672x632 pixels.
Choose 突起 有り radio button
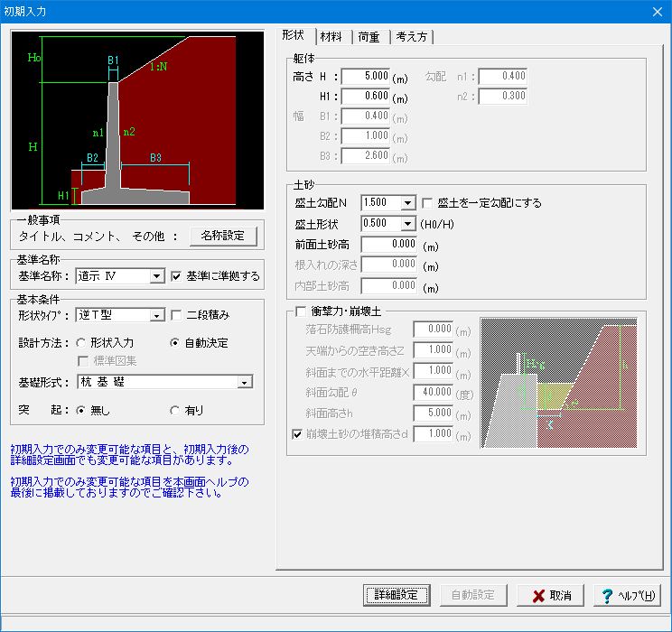(x=174, y=411)
